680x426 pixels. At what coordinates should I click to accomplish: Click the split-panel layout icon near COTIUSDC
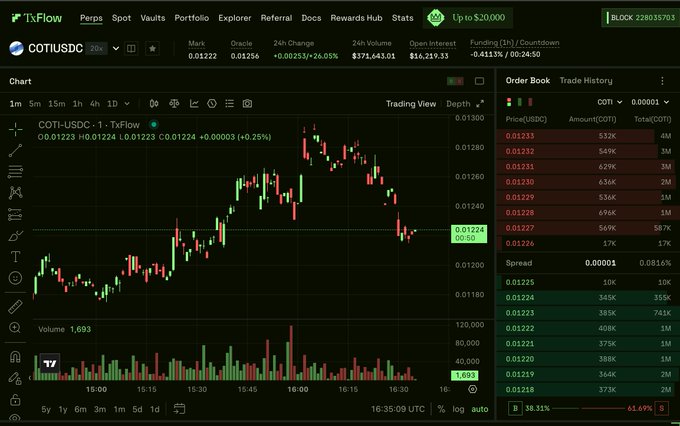(x=131, y=48)
